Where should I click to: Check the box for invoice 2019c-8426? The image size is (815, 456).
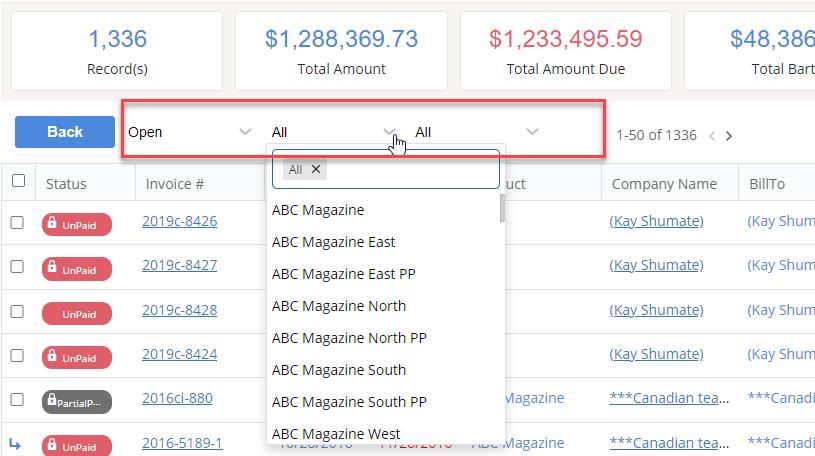17,223
